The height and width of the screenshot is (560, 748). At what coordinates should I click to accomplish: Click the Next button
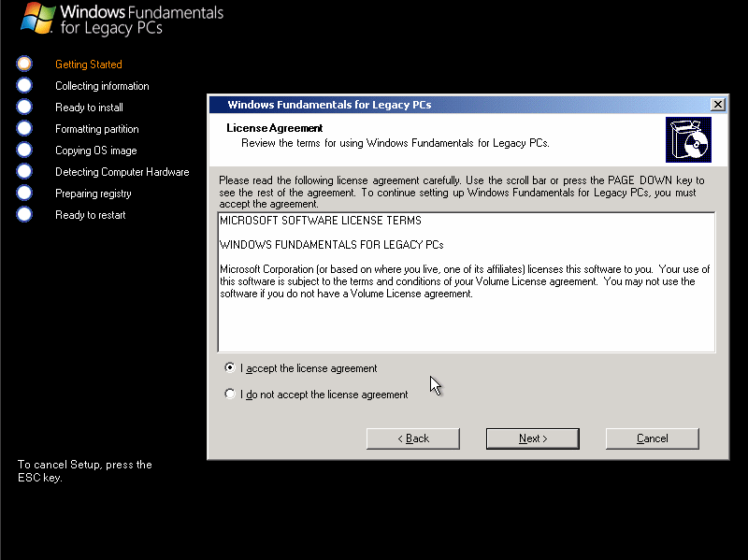[532, 438]
